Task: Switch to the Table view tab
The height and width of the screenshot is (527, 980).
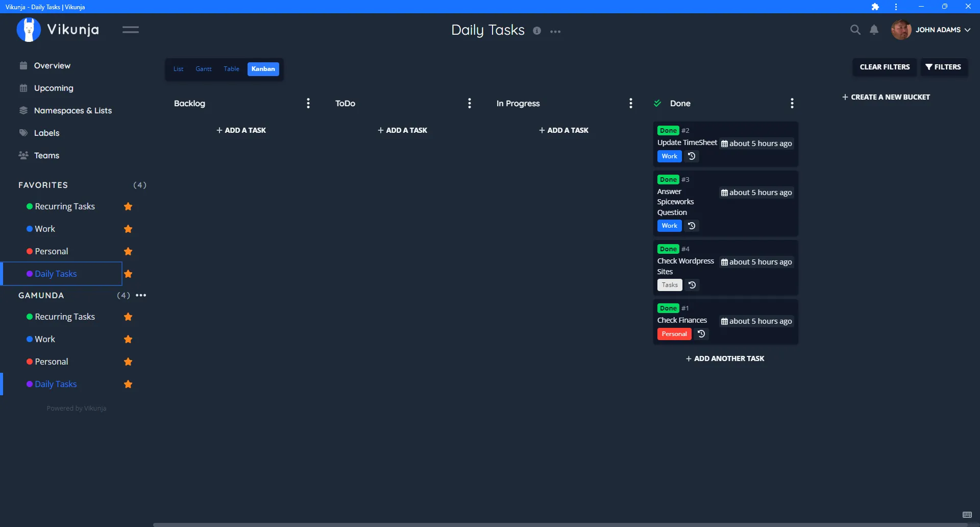Action: (231, 69)
